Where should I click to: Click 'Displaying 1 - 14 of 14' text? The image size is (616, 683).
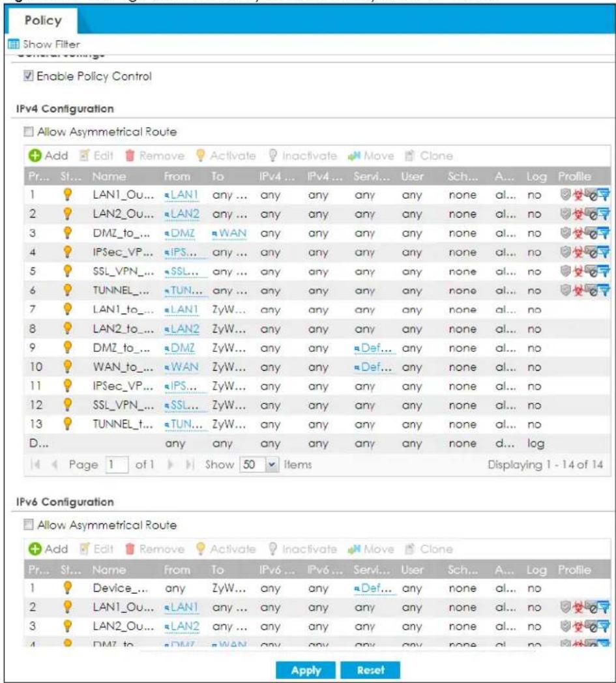pos(545,465)
